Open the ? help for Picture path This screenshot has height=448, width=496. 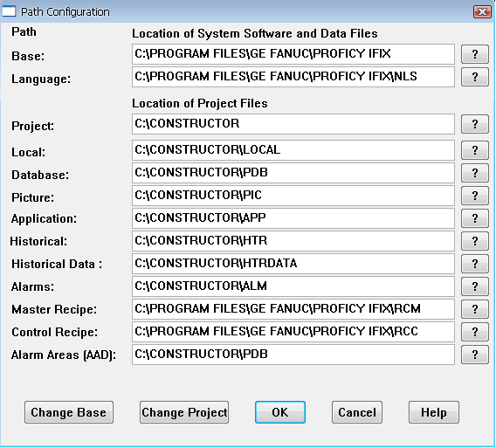click(475, 196)
